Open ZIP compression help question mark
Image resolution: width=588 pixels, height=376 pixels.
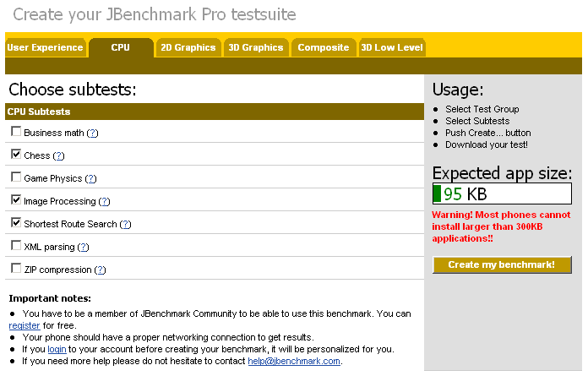click(100, 270)
